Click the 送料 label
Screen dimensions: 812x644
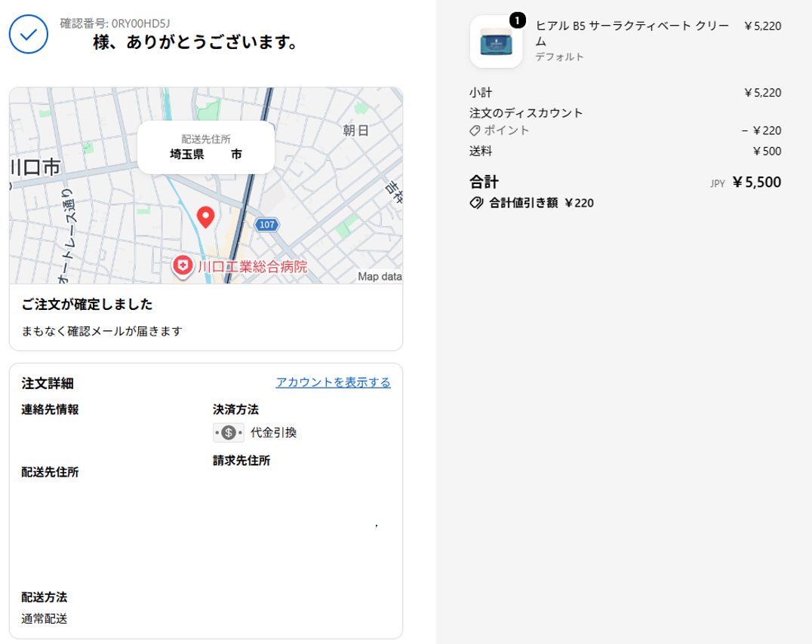(481, 151)
